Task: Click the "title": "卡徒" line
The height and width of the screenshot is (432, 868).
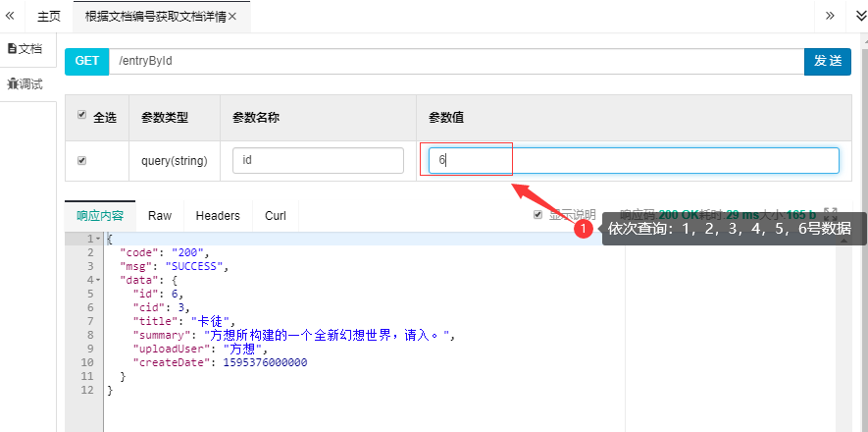Action: [x=183, y=321]
